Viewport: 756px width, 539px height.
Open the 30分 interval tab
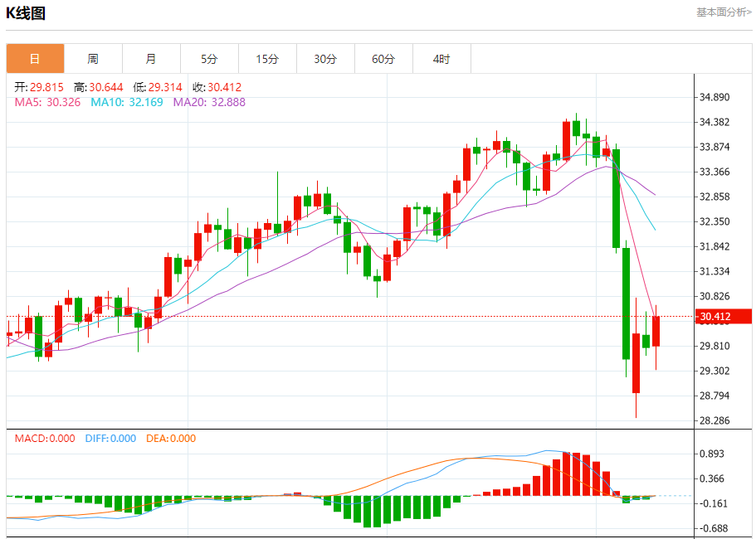[x=325, y=59]
